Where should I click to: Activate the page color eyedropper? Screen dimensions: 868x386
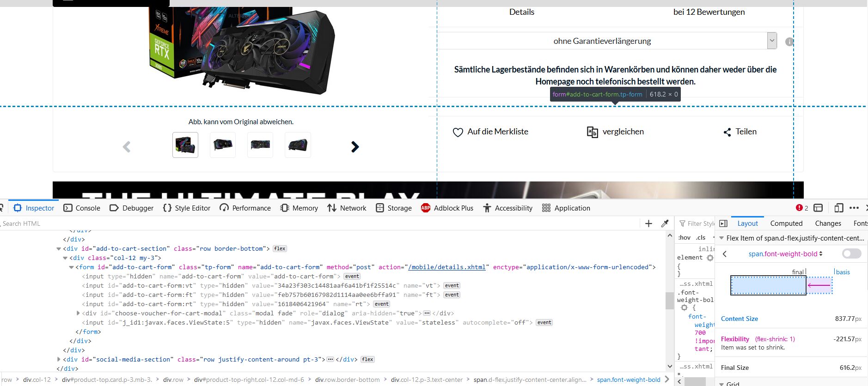[665, 223]
